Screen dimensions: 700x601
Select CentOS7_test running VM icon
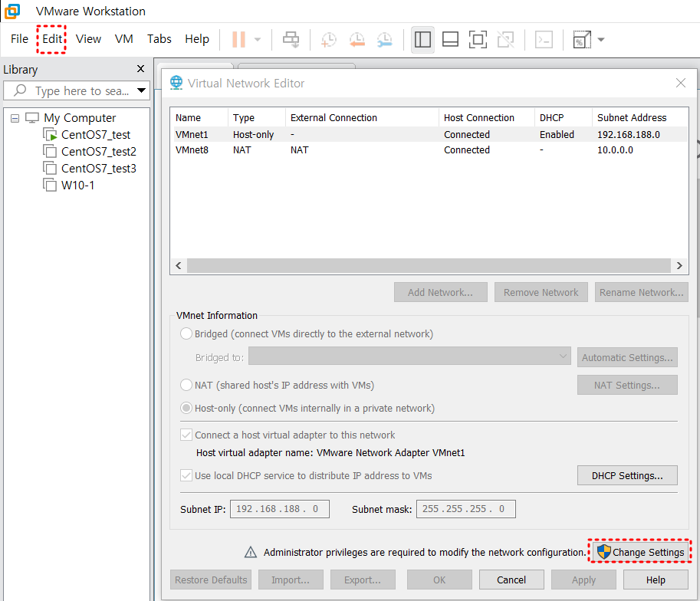click(x=50, y=134)
